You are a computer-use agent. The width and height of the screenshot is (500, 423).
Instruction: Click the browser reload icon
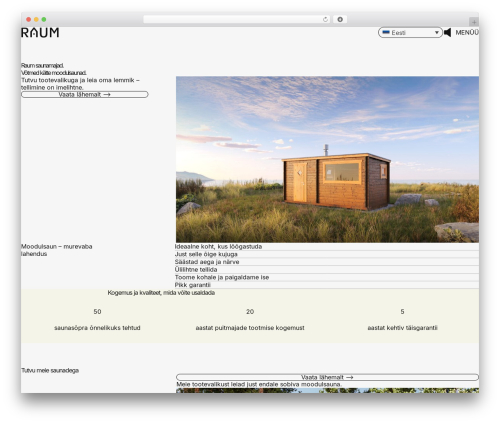[x=325, y=19]
